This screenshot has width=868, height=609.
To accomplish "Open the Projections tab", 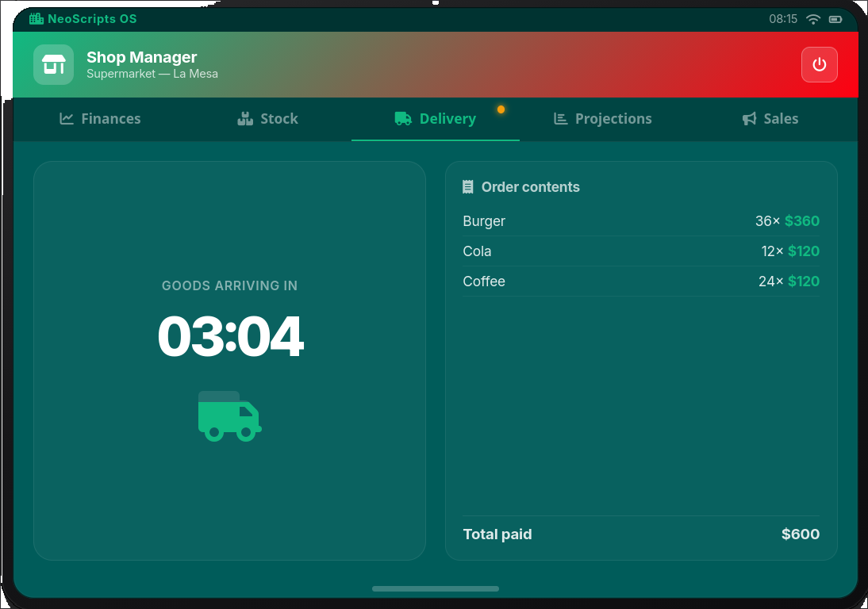I will tap(603, 118).
